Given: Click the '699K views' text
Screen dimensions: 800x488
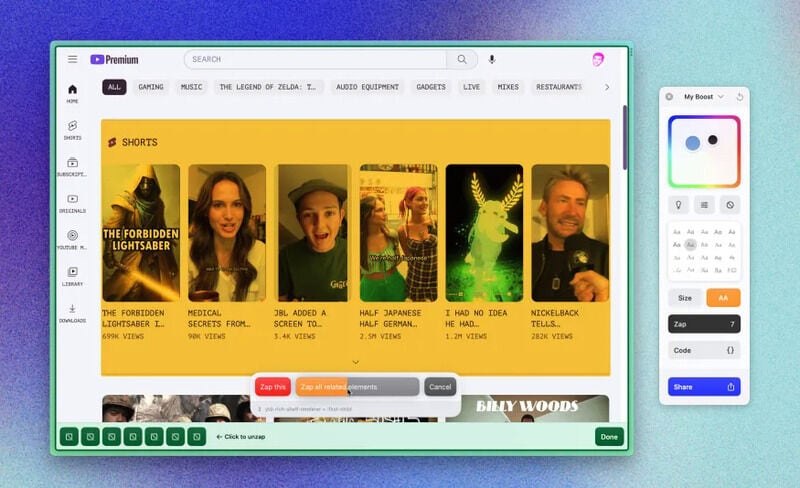Looking at the screenshot, I should [123, 336].
